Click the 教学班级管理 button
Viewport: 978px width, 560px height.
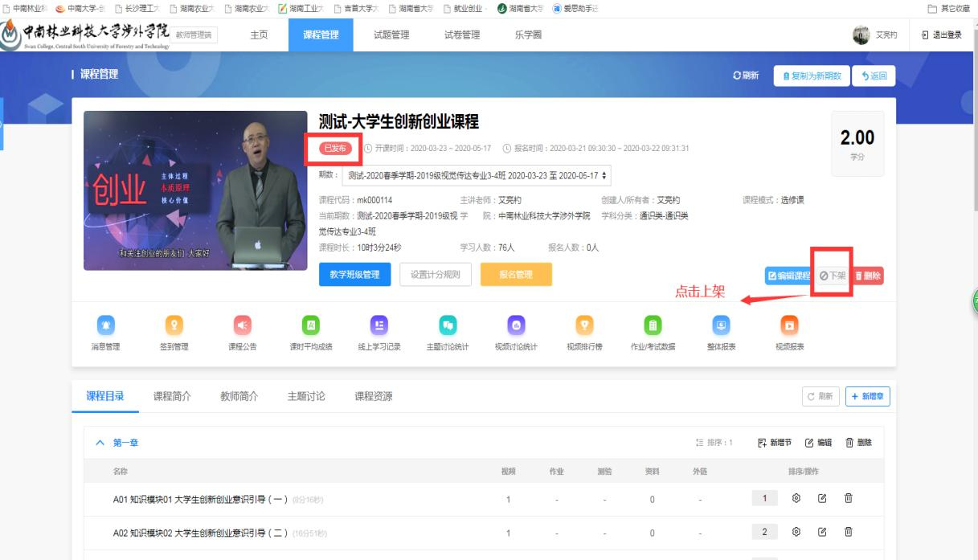(354, 275)
